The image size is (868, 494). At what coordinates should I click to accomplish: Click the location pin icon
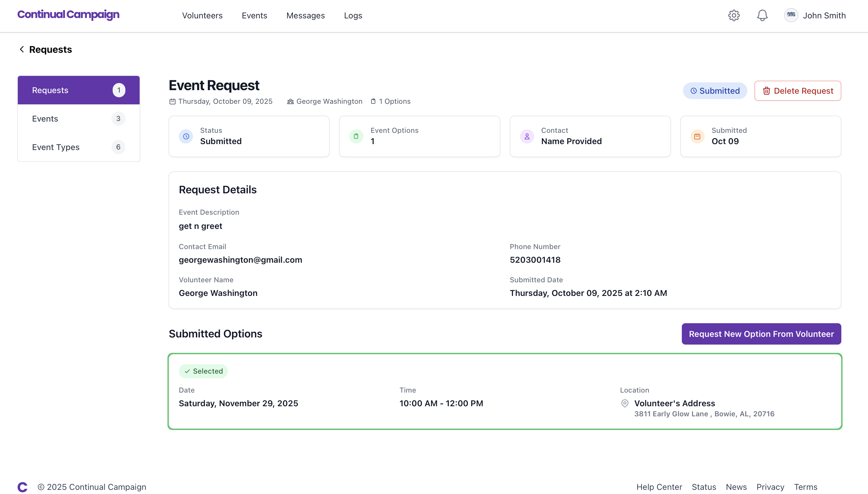click(624, 403)
